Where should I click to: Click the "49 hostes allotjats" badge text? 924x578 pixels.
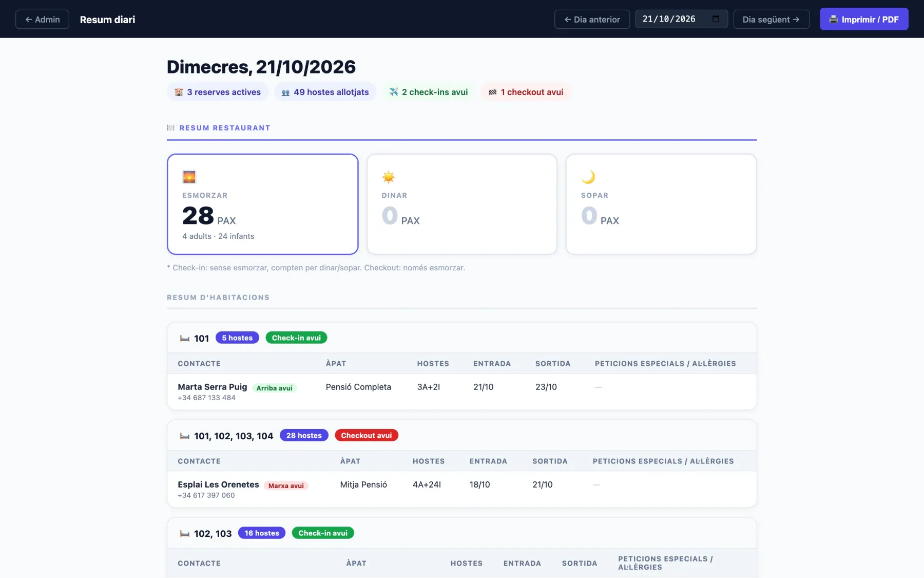(331, 92)
